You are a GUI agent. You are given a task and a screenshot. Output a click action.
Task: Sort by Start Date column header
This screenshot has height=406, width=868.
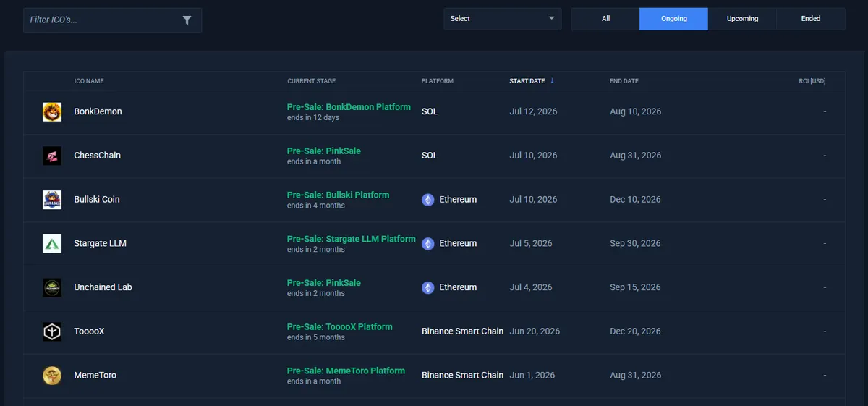527,81
